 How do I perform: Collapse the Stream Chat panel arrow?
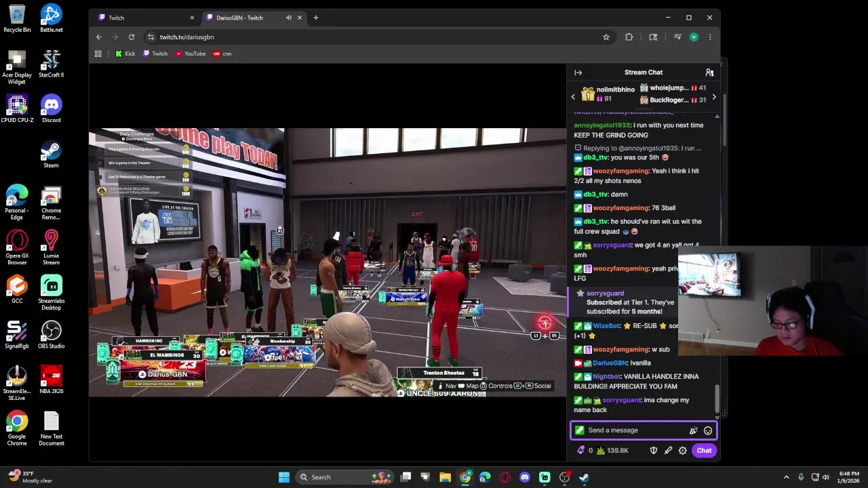point(578,73)
